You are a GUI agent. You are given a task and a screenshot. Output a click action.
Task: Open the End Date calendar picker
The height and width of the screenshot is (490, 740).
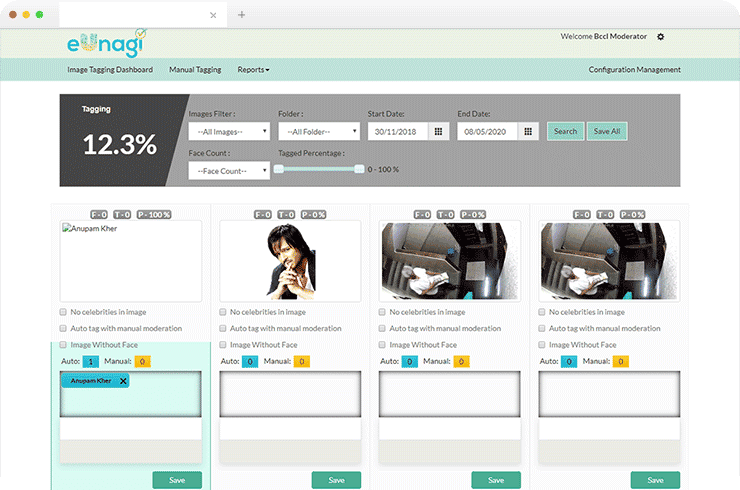click(528, 132)
